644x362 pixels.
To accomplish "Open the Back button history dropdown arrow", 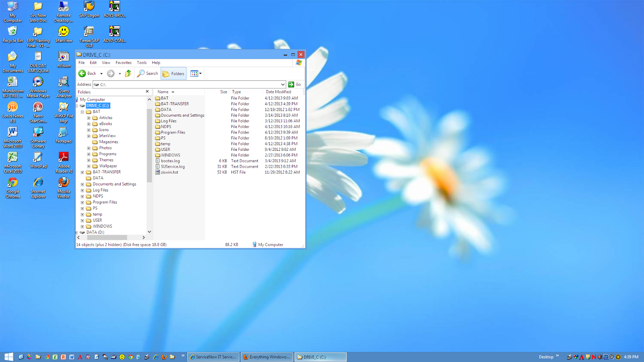I will [x=101, y=74].
